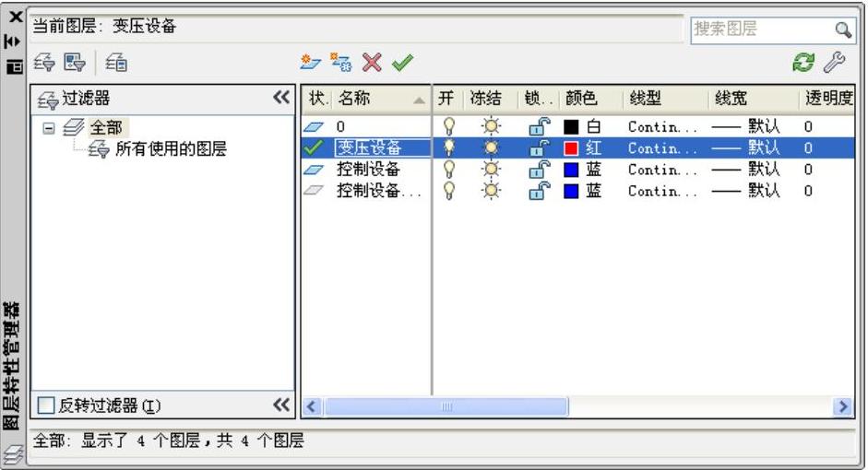Open the linetype Contin... cell of layer 0
Viewport: 868px width, 470px height.
[662, 126]
